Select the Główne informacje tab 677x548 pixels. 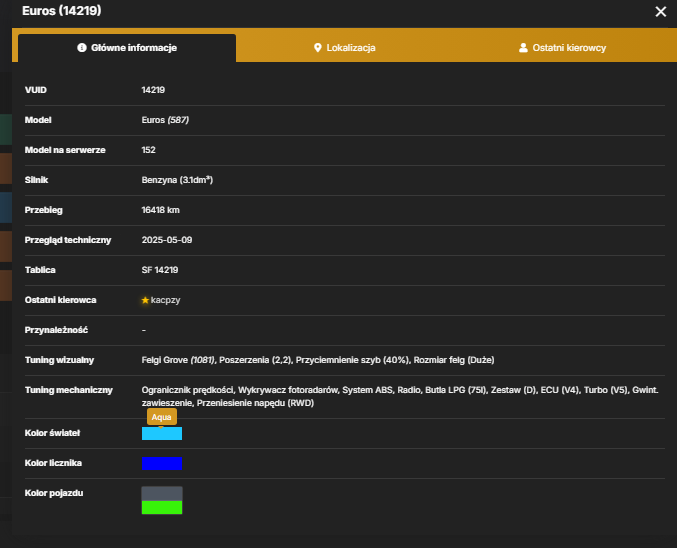tap(127, 48)
